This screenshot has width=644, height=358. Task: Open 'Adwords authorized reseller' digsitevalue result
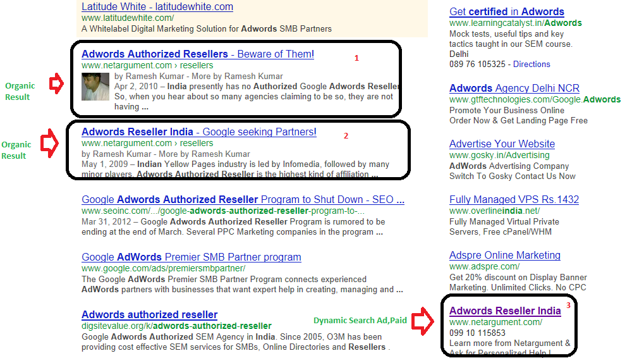(x=150, y=315)
